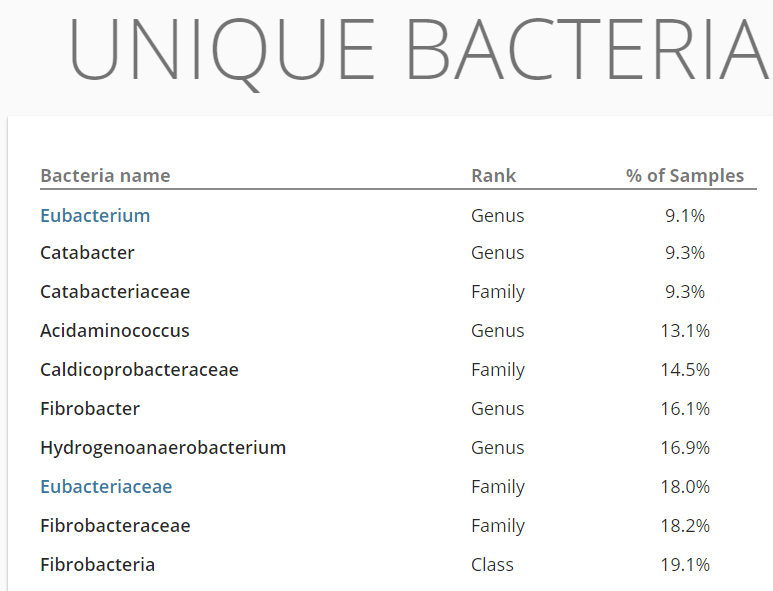Screen dimensions: 773x591
Task: Click the Fibrobacteria class name
Action: coord(97,565)
